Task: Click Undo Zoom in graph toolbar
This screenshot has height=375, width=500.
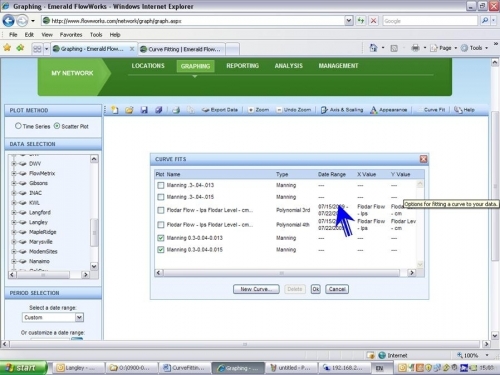Action: coord(294,110)
